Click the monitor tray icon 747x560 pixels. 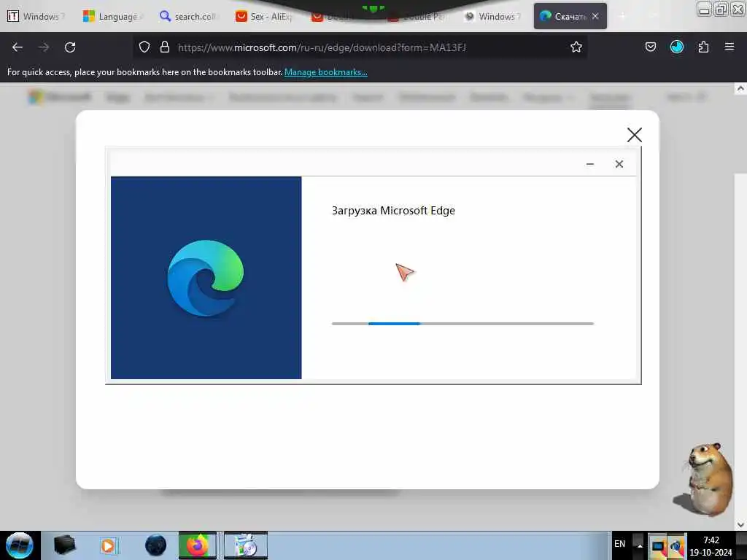point(658,546)
